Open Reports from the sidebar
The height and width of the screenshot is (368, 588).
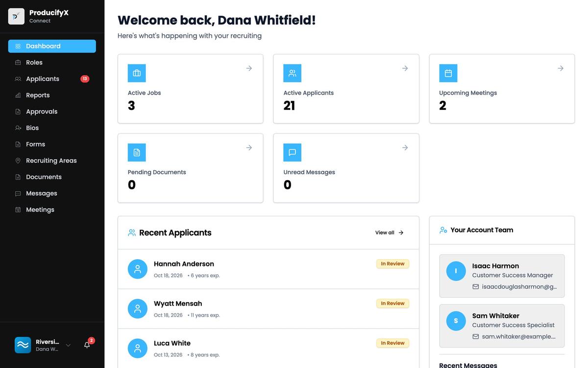point(52,95)
